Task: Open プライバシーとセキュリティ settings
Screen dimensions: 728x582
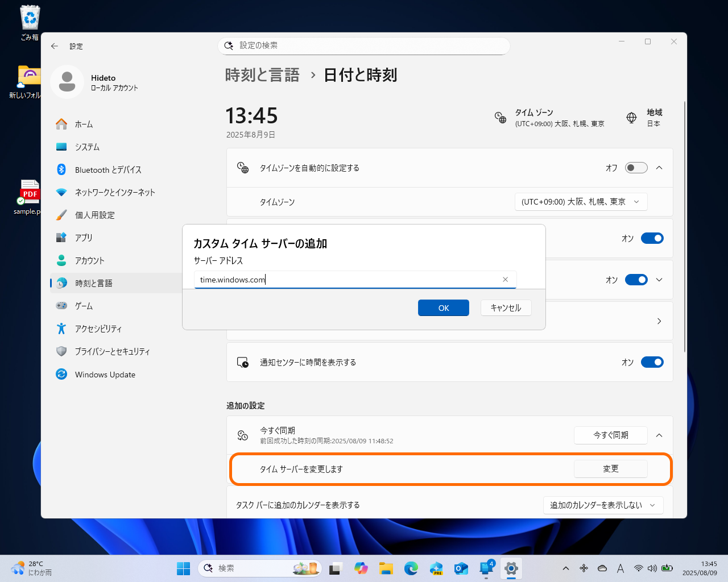Action: [x=111, y=351]
